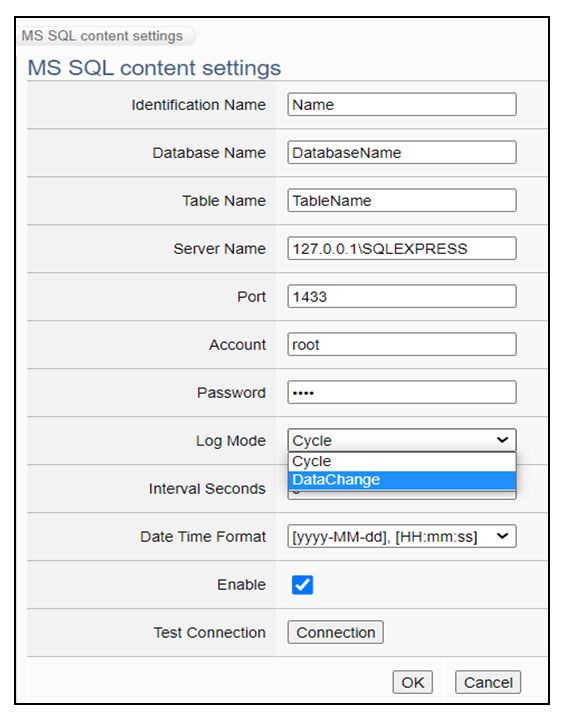Screen dimensions: 564x717
Task: Click the Connection test button
Action: point(335,632)
